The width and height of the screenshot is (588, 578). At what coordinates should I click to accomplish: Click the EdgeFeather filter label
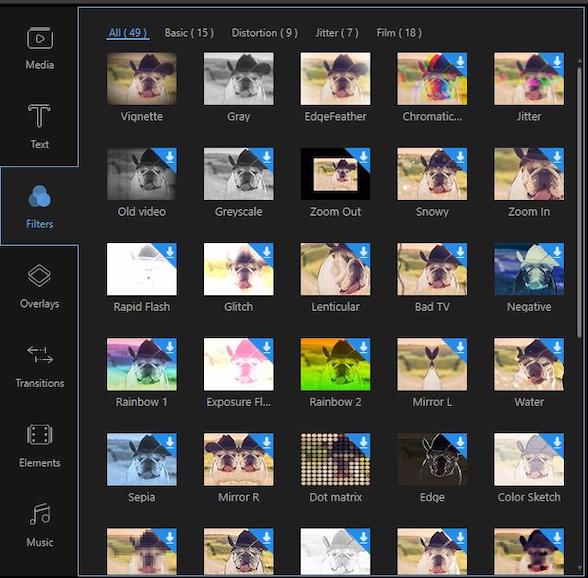click(335, 117)
